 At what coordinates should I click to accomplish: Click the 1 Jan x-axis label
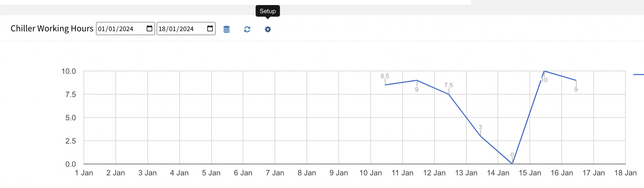coord(84,173)
